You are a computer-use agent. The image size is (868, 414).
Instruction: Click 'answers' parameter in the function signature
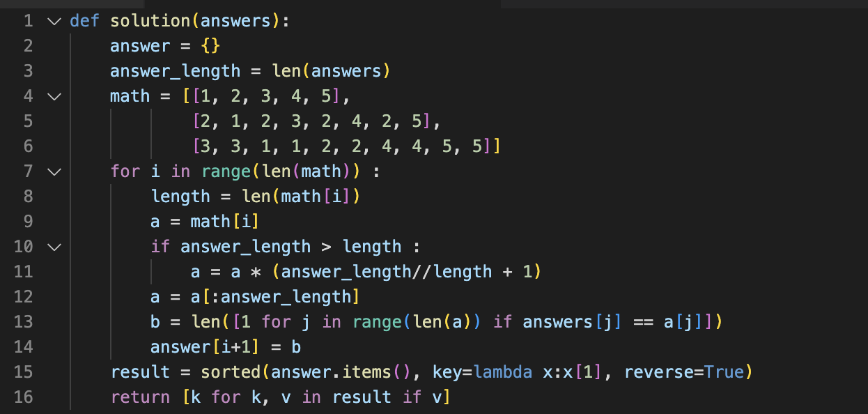(x=235, y=21)
